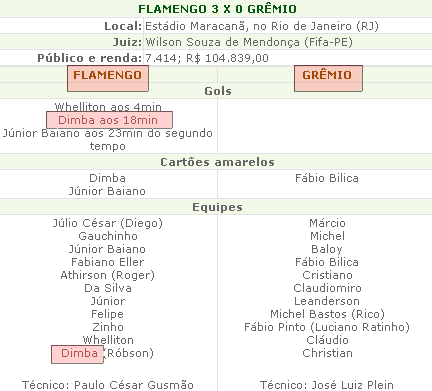
Task: Click 'Fábio Pinto (Luciano Ratinho)' lineup entry
Action: click(x=327, y=327)
